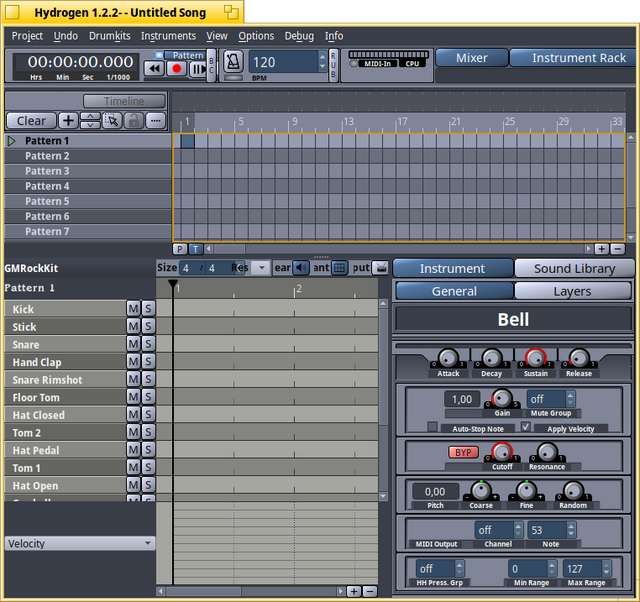Click the Cutoff knob
Screen dimensions: 640x602
(502, 452)
